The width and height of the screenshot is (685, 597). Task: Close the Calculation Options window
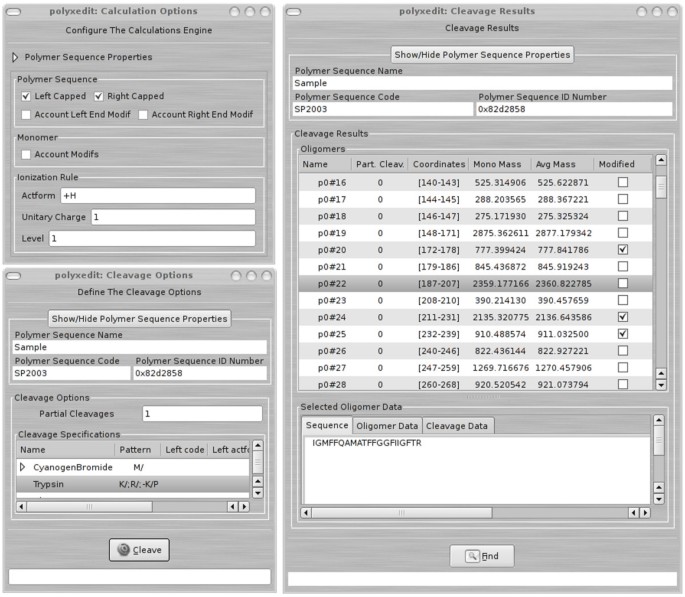point(265,11)
